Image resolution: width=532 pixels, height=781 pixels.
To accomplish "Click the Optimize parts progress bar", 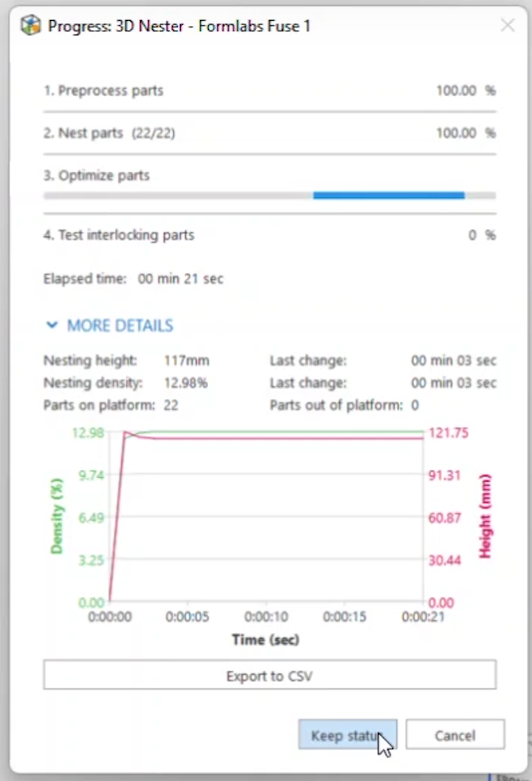I will pos(269,195).
